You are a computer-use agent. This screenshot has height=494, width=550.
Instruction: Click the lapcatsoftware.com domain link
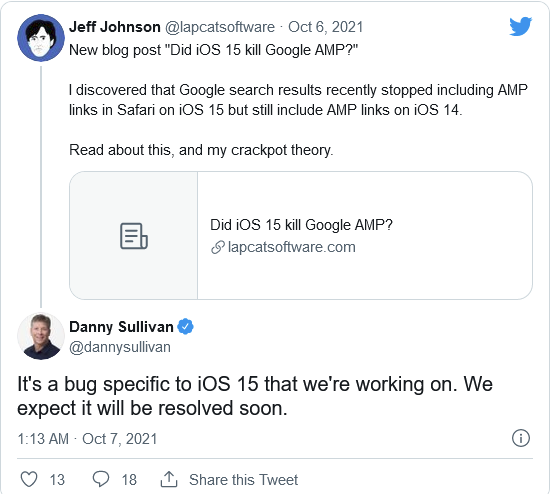coord(291,247)
